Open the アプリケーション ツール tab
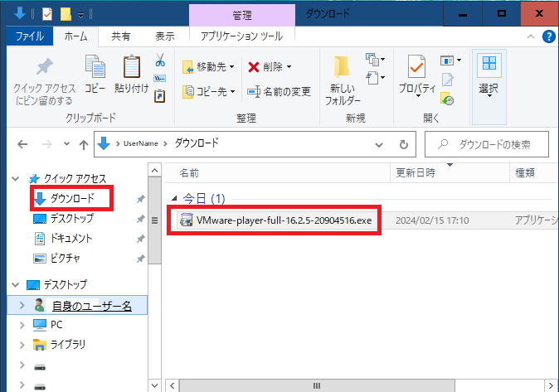 [x=241, y=36]
